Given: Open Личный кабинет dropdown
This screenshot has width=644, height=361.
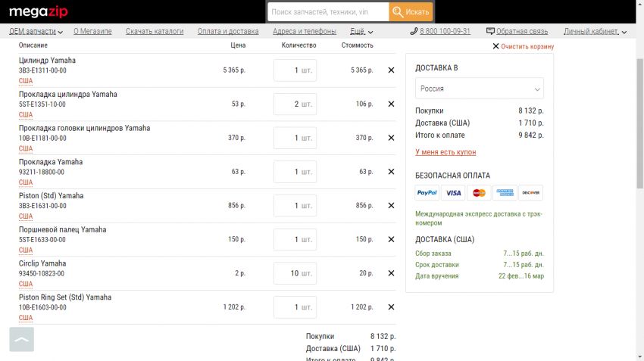Looking at the screenshot, I should [x=595, y=32].
